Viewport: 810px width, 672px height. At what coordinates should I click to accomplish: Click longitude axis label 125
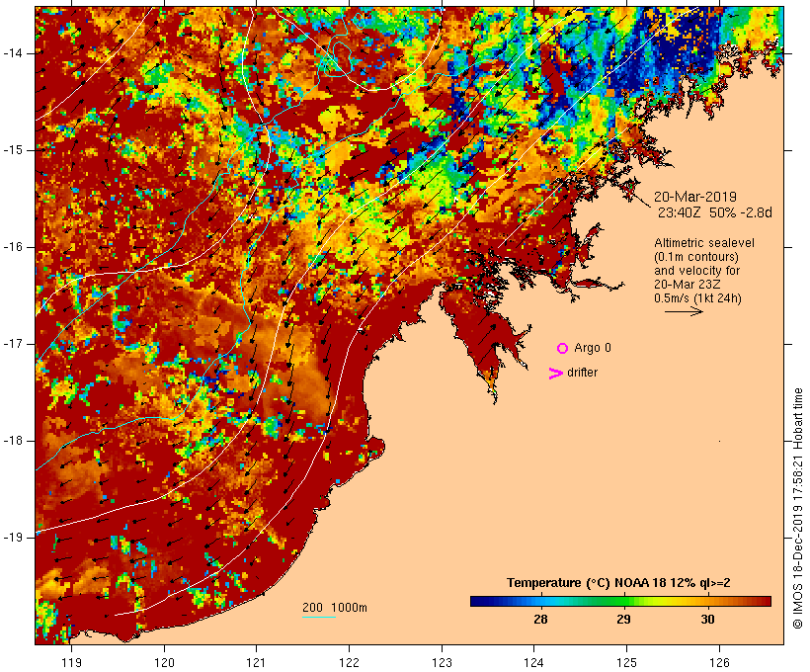626,662
